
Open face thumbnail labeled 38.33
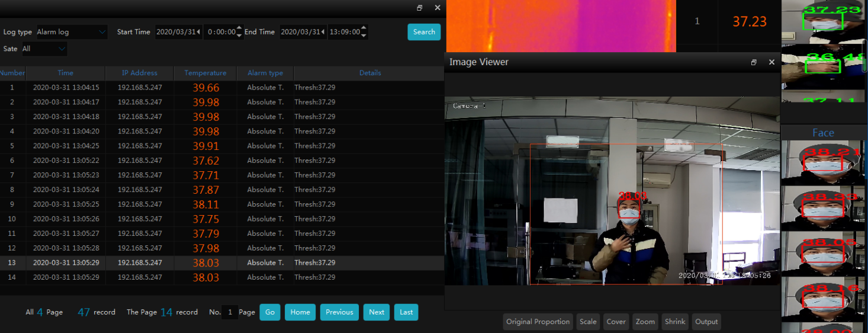pyautogui.click(x=823, y=208)
